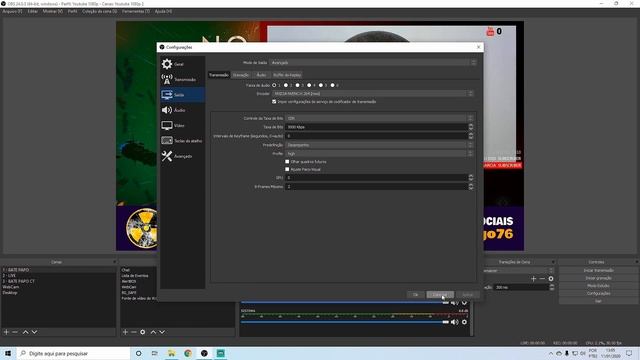Open the Profile dropdown
Image resolution: width=640 pixels, height=360 pixels.
click(379, 153)
